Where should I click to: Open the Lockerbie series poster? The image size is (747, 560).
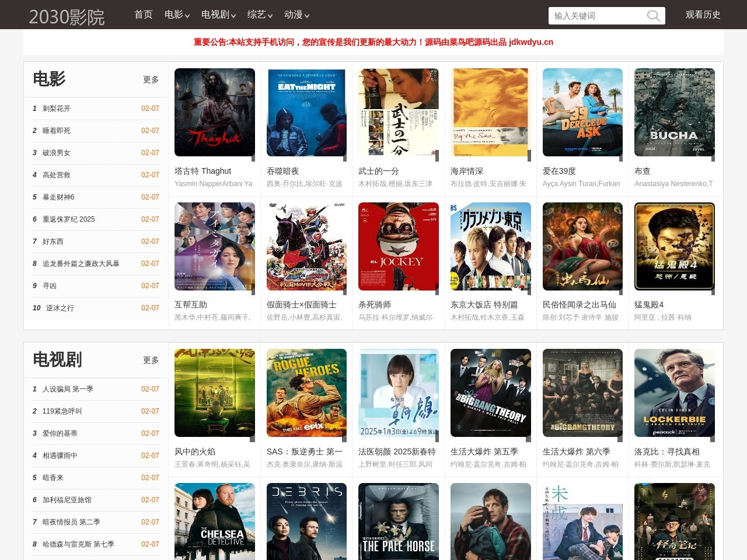point(674,393)
